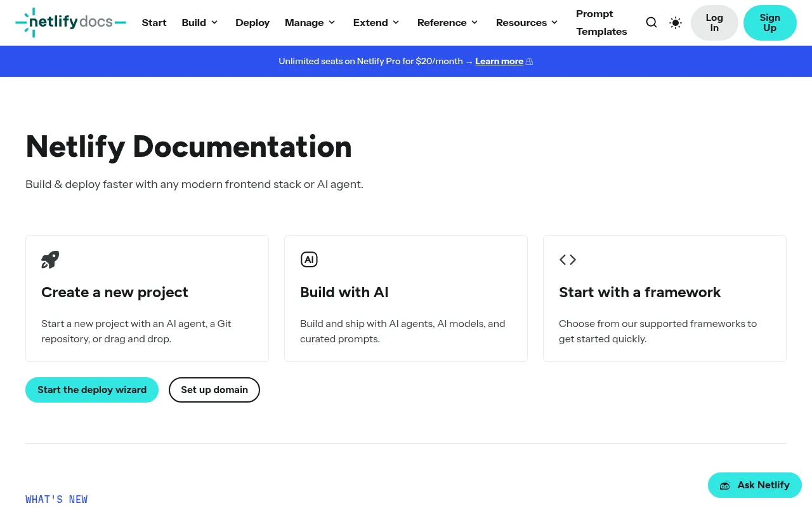The image size is (812, 508).
Task: Follow the Learn more banner link
Action: coord(499,62)
